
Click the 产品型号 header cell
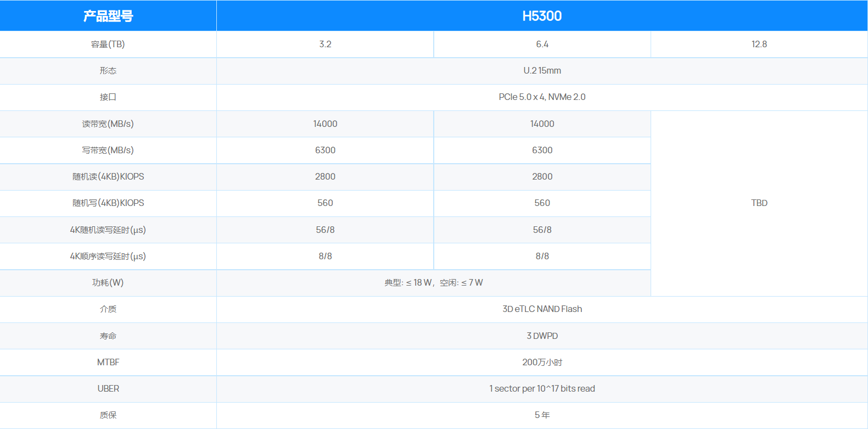point(108,16)
